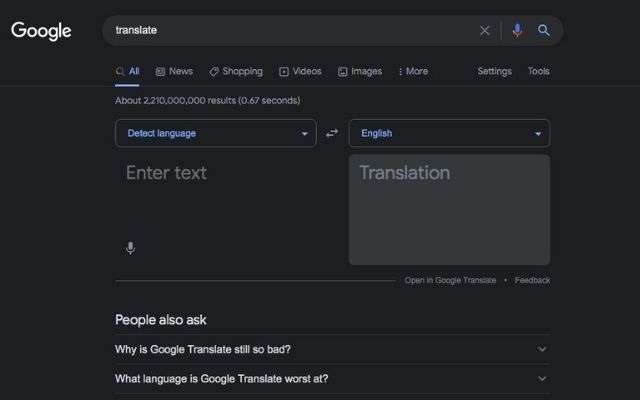Click the translate-by-voice microphone icon
640x400 pixels.
tap(131, 248)
